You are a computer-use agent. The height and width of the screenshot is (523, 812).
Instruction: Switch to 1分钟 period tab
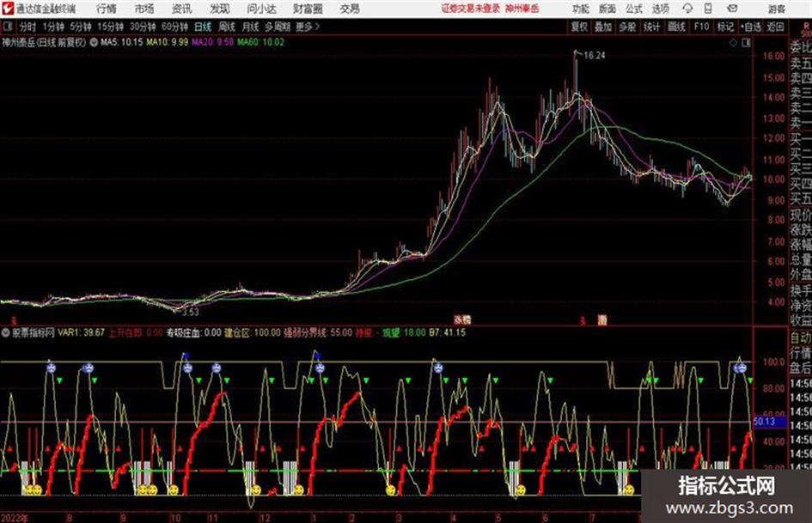(53, 27)
